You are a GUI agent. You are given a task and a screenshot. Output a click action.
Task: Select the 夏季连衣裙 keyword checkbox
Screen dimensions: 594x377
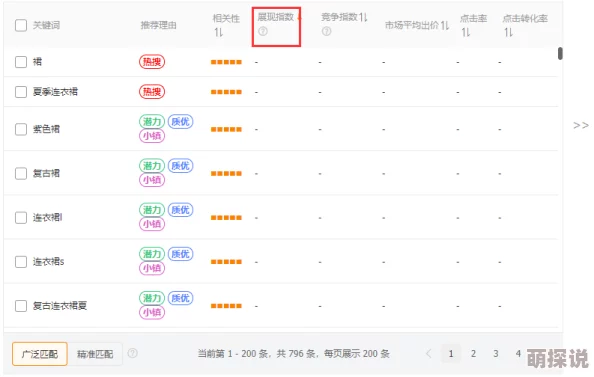click(x=21, y=92)
